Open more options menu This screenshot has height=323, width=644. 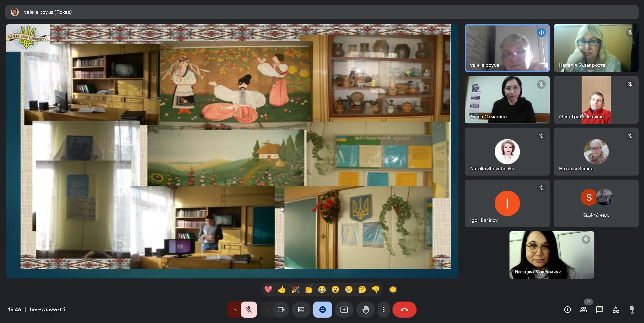click(x=384, y=310)
